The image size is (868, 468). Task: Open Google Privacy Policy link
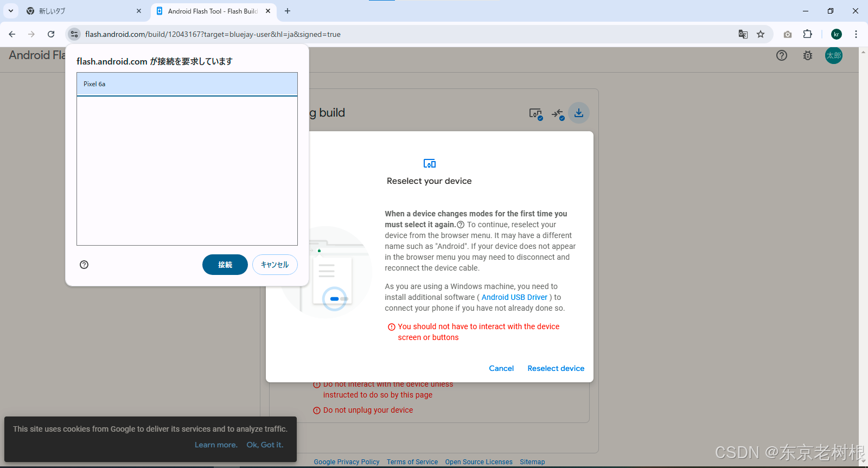(x=347, y=462)
